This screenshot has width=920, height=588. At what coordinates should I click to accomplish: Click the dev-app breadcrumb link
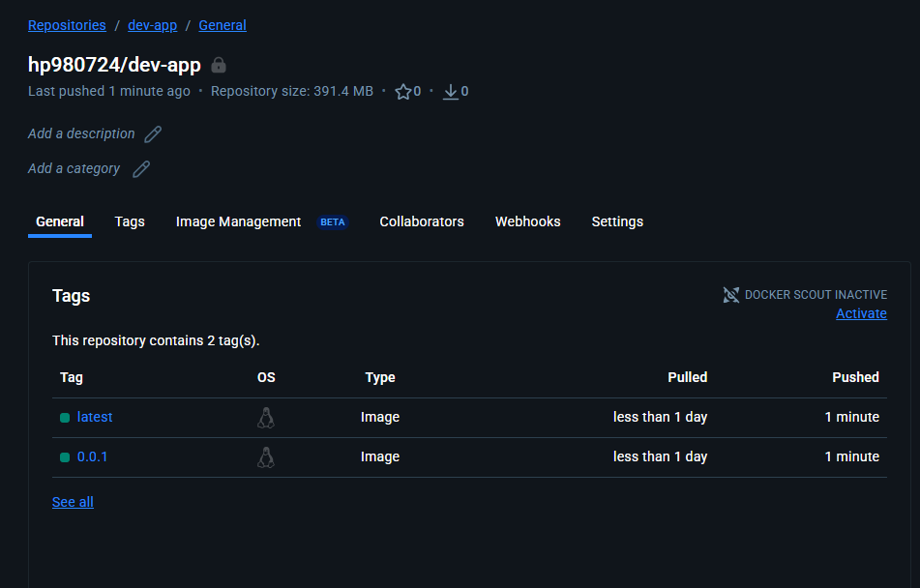pyautogui.click(x=153, y=25)
